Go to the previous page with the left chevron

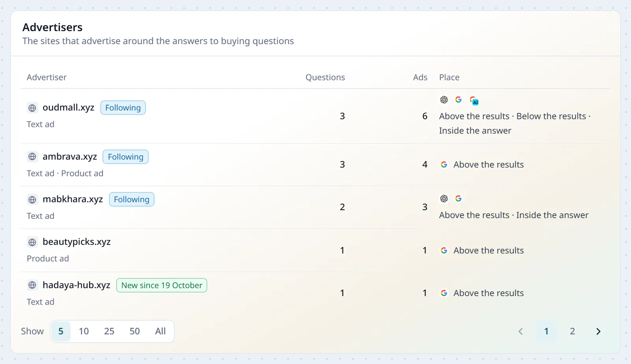521,331
